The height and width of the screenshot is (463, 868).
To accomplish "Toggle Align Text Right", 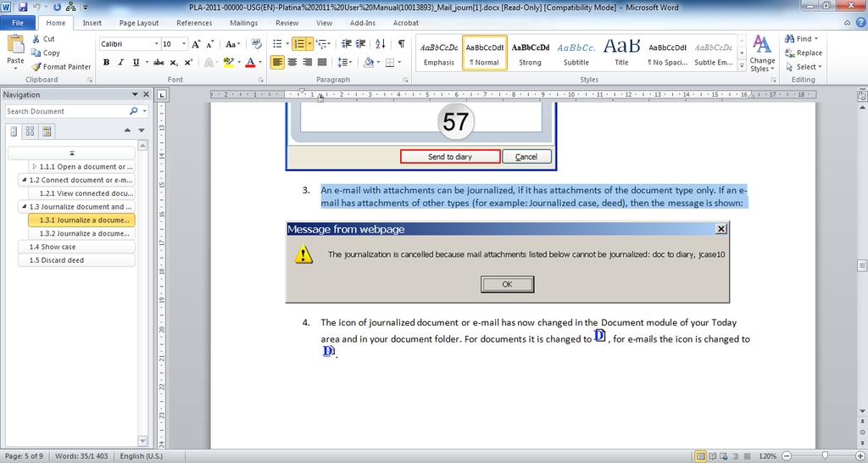I will 307,63.
